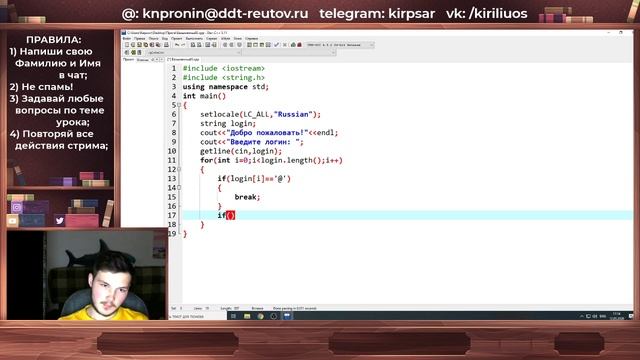Collapse code fold at line 5
Viewport: 640px width, 360px height.
[179, 105]
